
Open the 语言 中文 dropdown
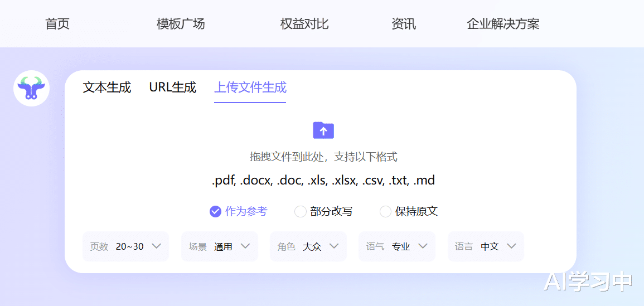[x=486, y=246]
